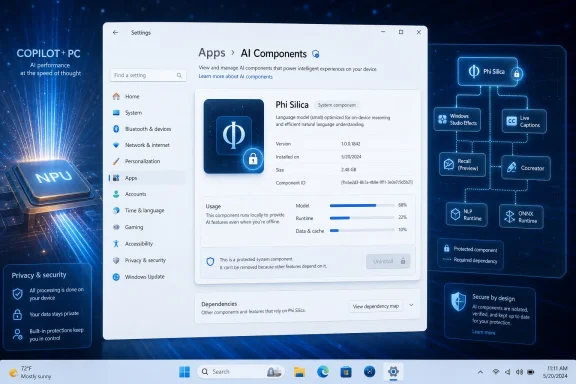Click the Time & language globe icon
Viewport: 576px width, 384px height.
pos(116,211)
